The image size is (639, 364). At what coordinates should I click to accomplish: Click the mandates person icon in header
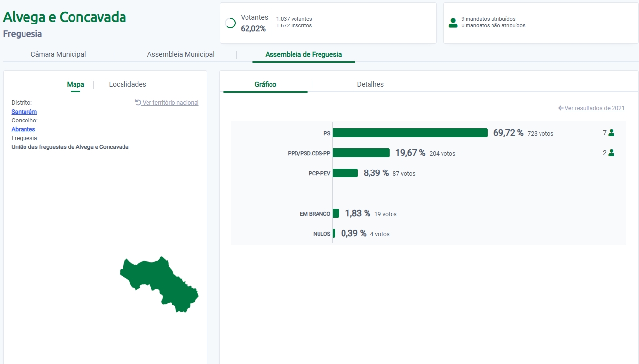[x=453, y=23]
